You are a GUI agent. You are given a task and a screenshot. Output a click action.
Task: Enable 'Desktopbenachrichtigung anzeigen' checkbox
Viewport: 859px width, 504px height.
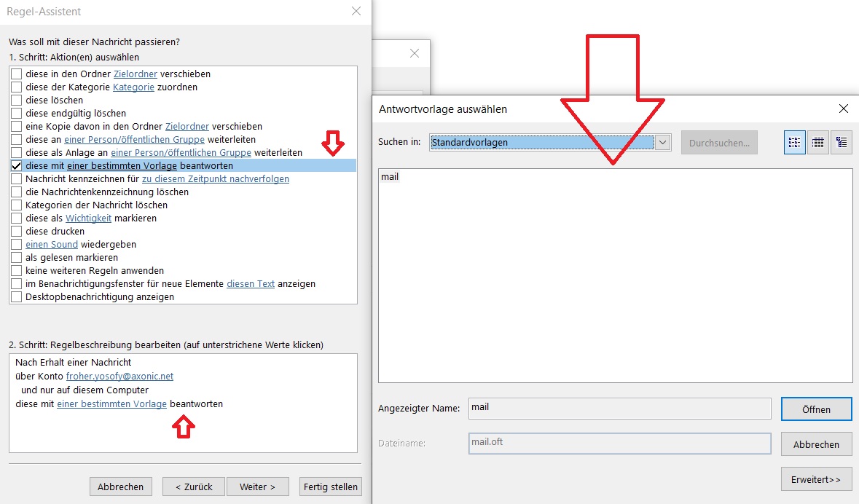pos(17,297)
